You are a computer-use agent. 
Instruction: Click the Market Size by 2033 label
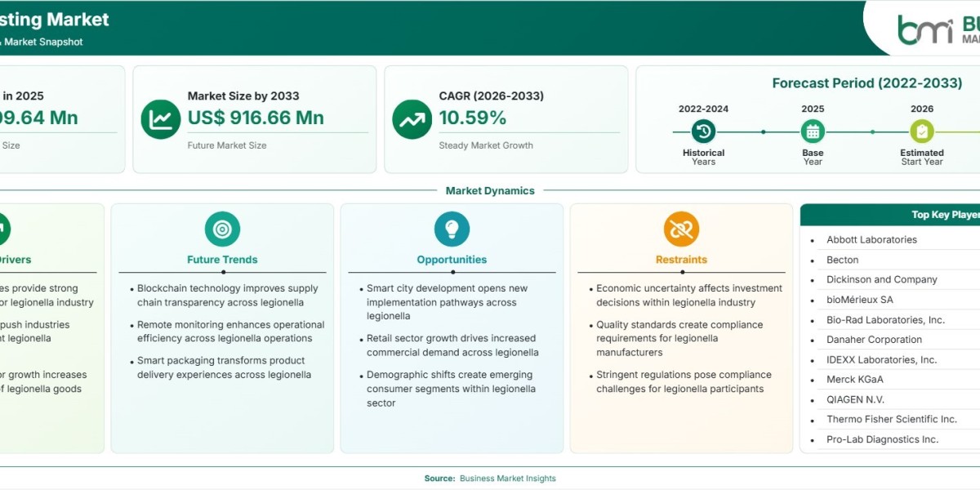[x=243, y=96]
